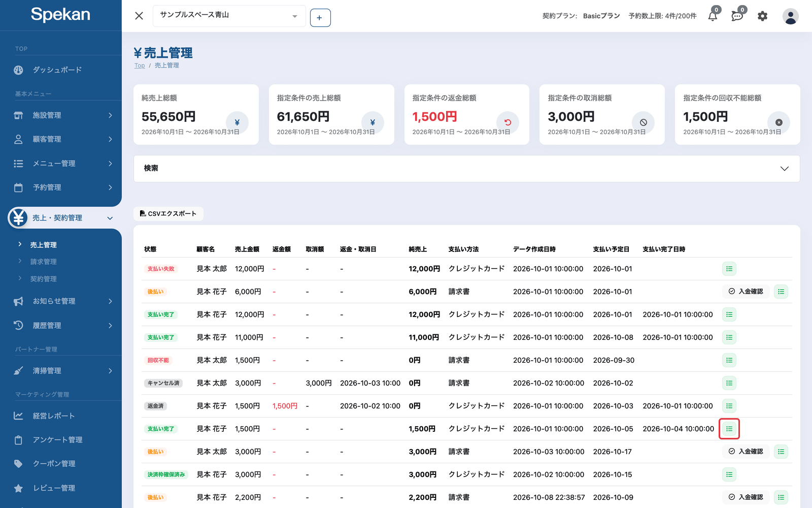Open detail list icon for 11,000円 row
The width and height of the screenshot is (812, 508).
point(729,337)
